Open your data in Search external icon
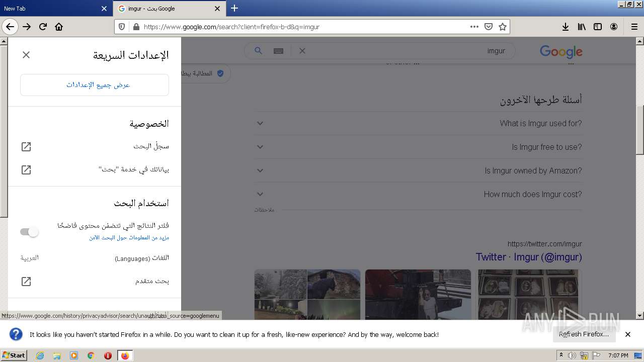 click(x=26, y=170)
